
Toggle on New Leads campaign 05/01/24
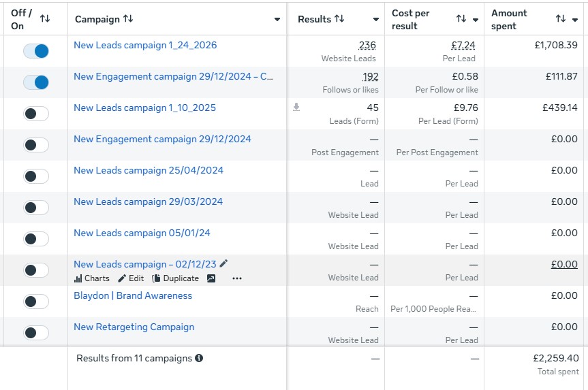click(36, 239)
